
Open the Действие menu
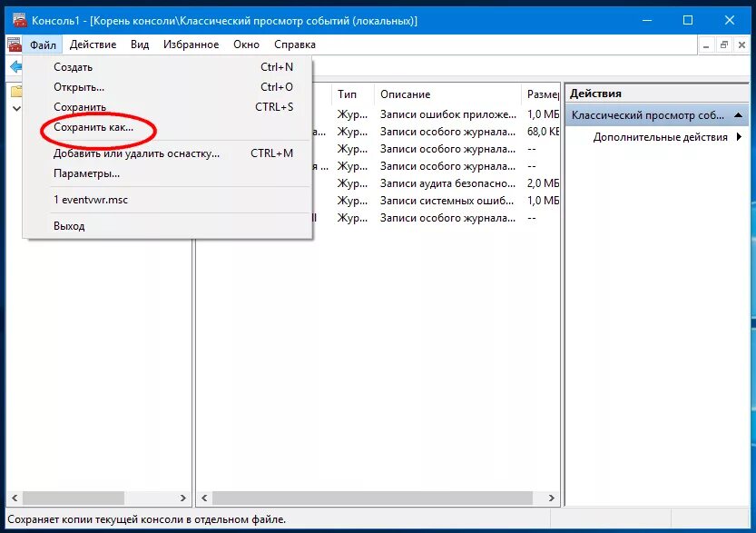tap(93, 44)
